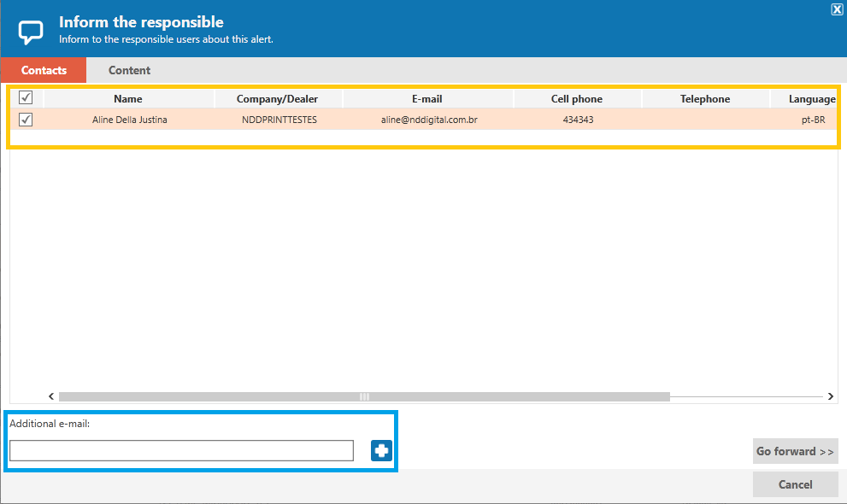Sort by the Telephone column header

tap(705, 99)
